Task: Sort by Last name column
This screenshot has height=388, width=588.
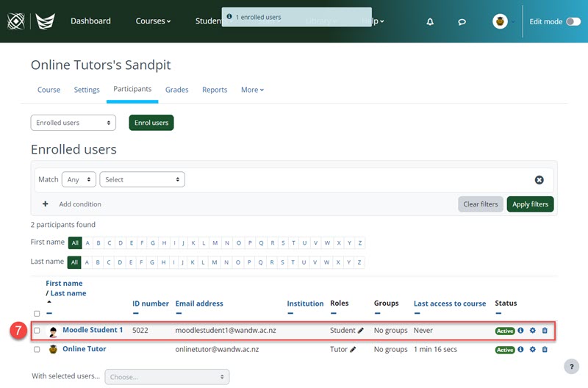Action: [68, 293]
